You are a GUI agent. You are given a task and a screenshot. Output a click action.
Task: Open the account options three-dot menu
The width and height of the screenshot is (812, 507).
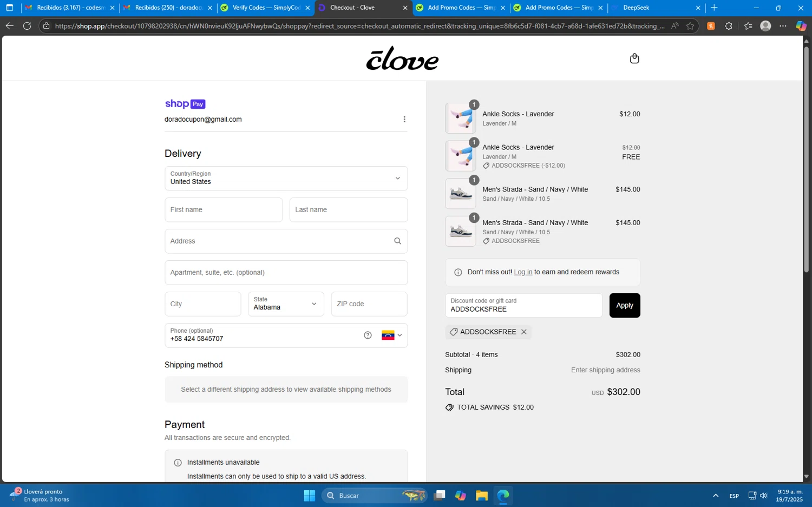(404, 119)
